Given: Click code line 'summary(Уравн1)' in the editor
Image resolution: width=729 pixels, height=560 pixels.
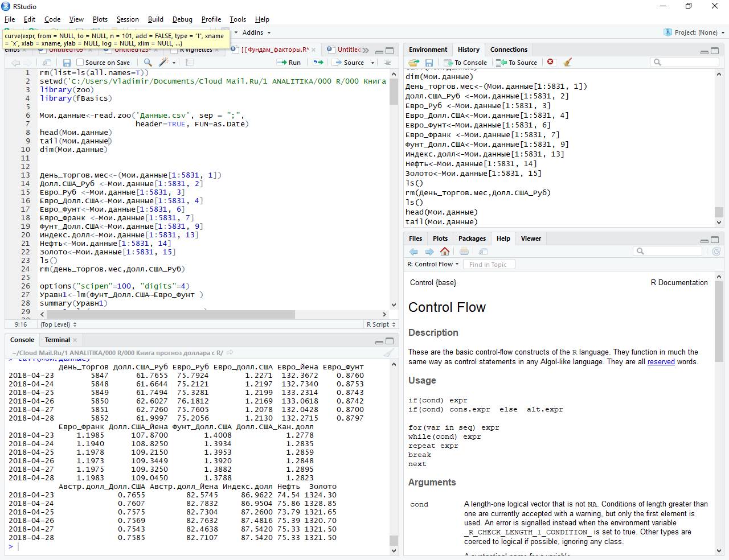Looking at the screenshot, I should point(73,303).
